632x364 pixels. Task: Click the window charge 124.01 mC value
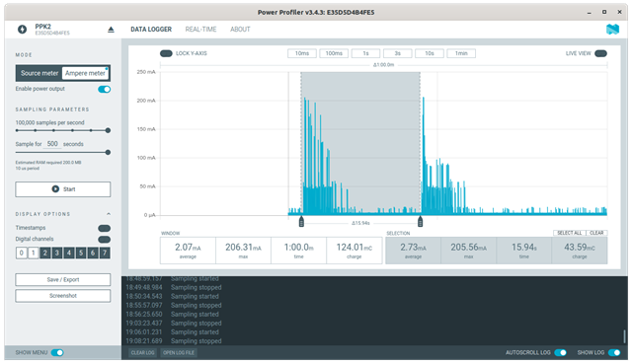point(355,248)
